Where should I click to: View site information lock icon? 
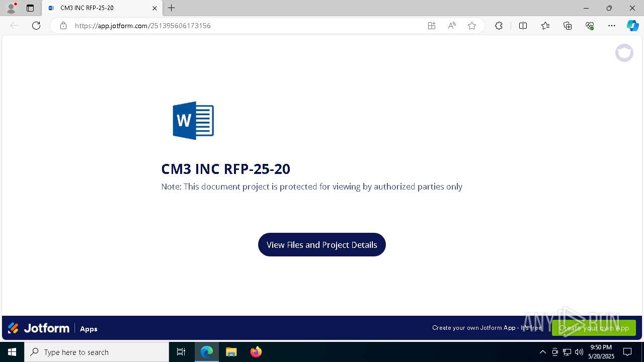click(63, 26)
